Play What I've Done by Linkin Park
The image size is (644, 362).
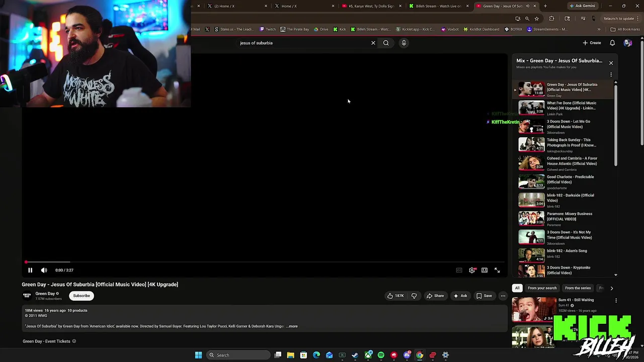point(563,108)
